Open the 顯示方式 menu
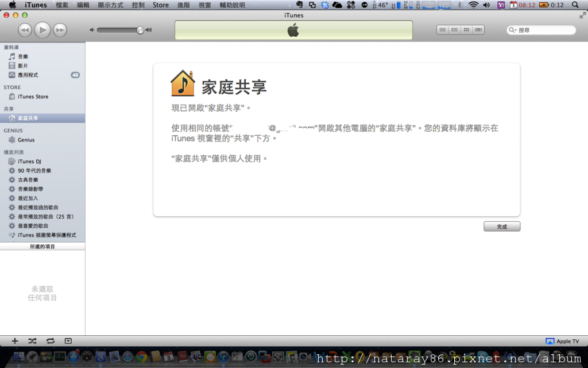The height and width of the screenshot is (368, 588). coord(110,5)
